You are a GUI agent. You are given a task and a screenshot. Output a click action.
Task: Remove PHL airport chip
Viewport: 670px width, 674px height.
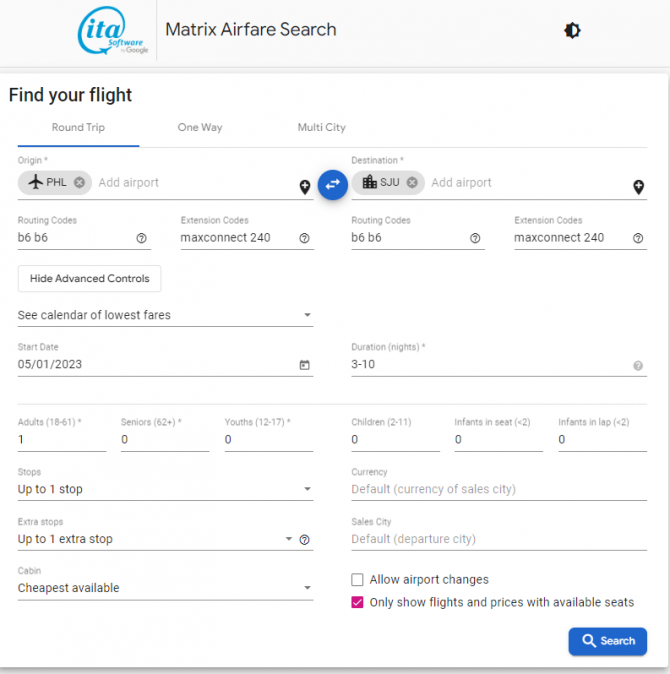[x=79, y=183]
